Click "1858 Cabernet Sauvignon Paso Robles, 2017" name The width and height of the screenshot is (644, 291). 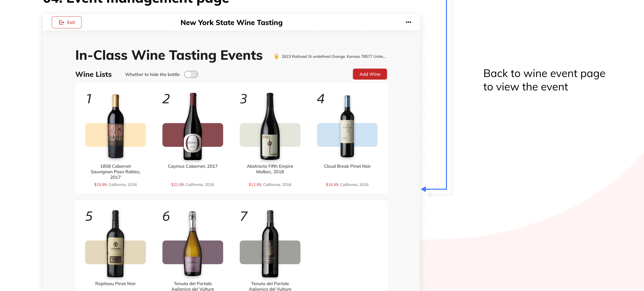point(116,172)
